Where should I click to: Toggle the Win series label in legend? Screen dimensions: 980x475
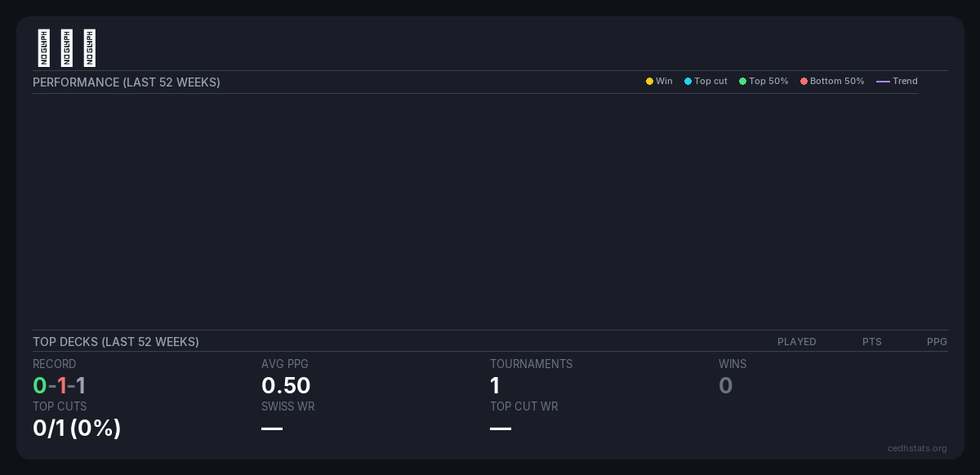664,82
